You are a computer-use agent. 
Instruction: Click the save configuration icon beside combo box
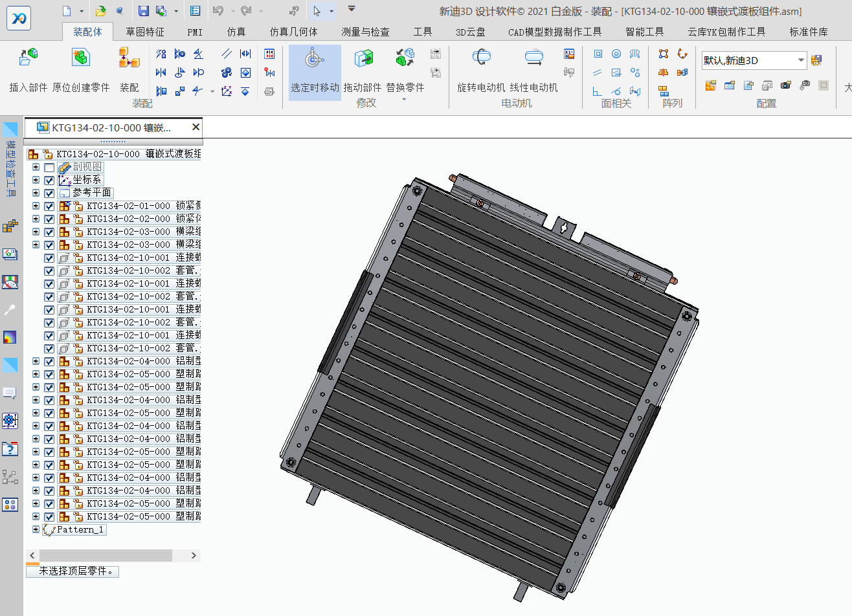[816, 60]
